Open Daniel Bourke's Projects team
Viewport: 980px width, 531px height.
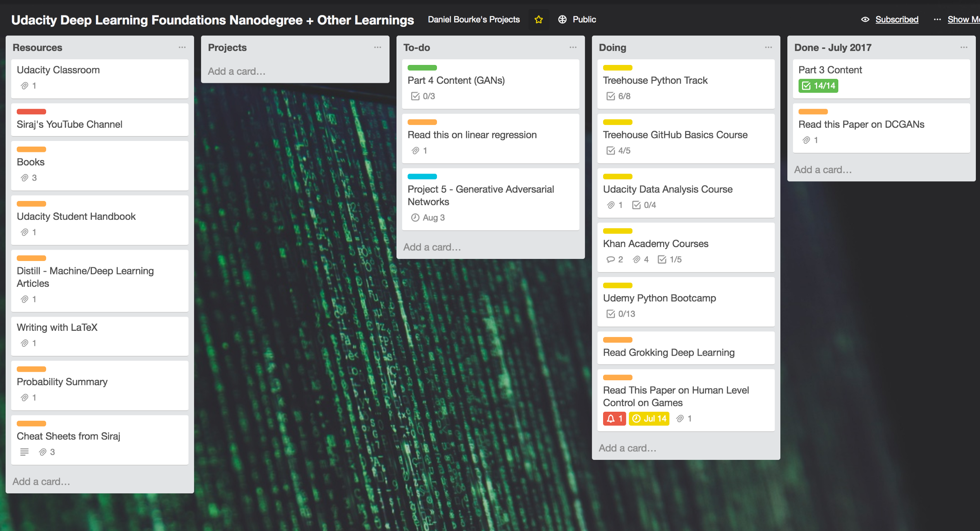tap(474, 20)
